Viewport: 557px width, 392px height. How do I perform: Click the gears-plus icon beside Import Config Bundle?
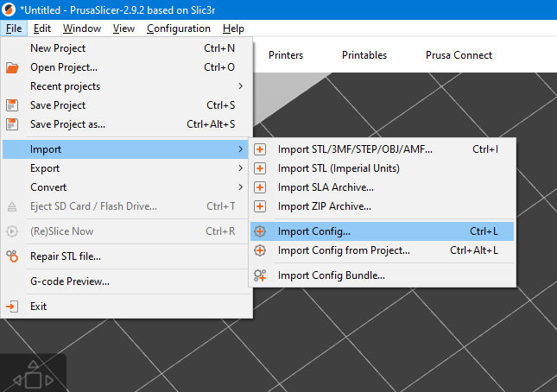point(260,275)
